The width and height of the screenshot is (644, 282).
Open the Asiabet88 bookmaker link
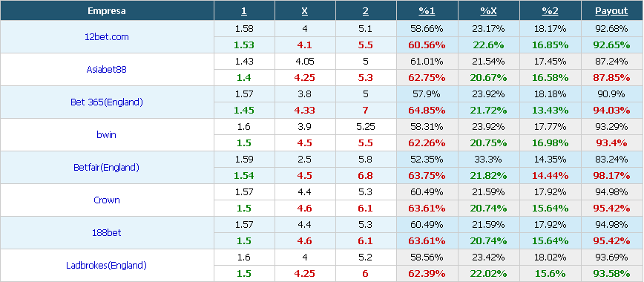click(x=106, y=70)
